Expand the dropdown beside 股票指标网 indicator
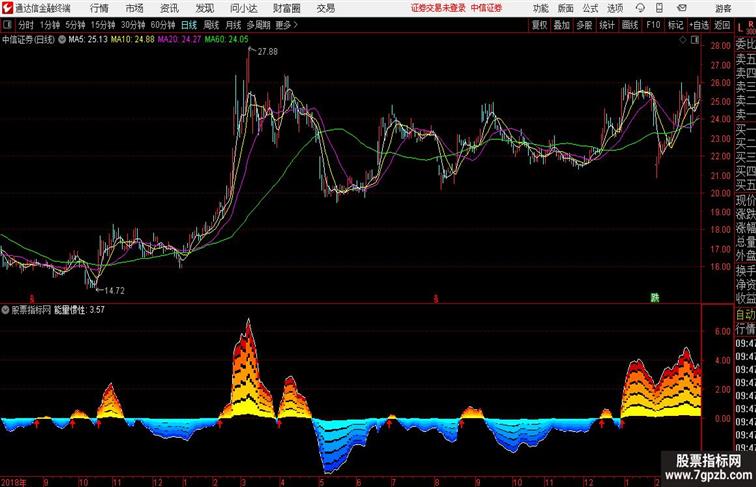This screenshot has width=756, height=487. pyautogui.click(x=5, y=310)
